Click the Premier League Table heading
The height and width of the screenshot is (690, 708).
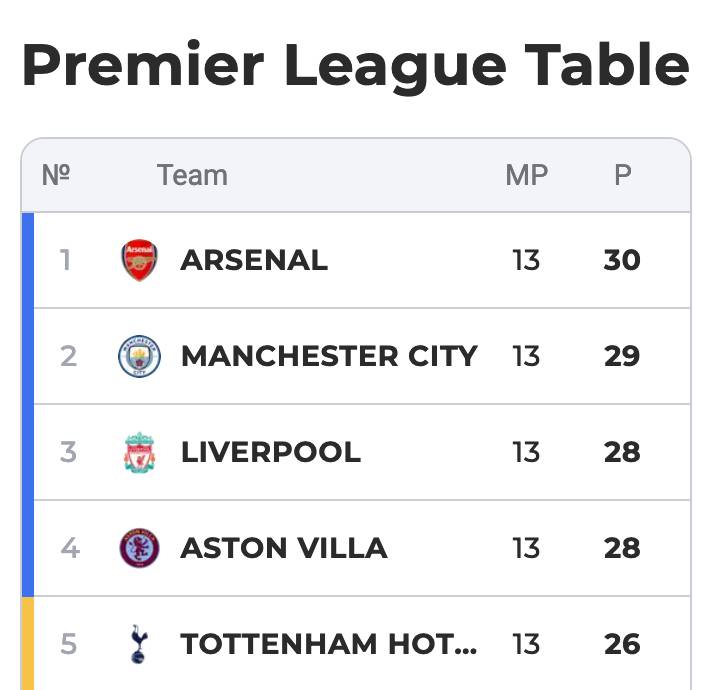(x=354, y=66)
